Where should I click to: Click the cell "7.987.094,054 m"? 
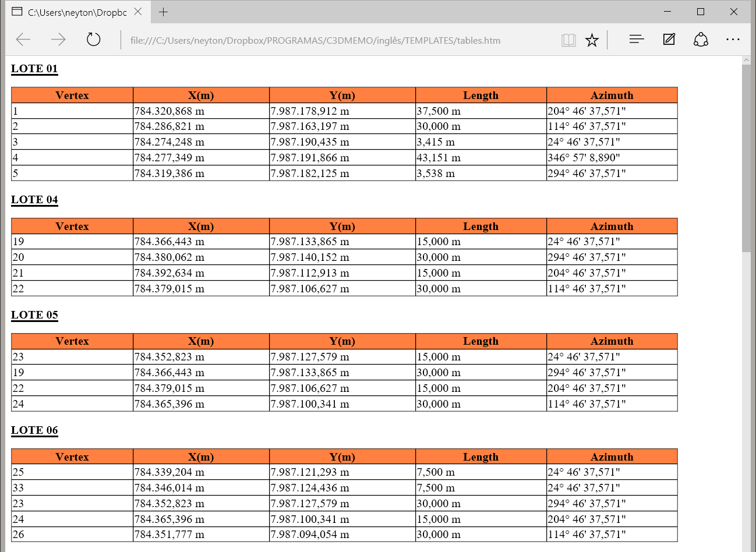(342, 535)
